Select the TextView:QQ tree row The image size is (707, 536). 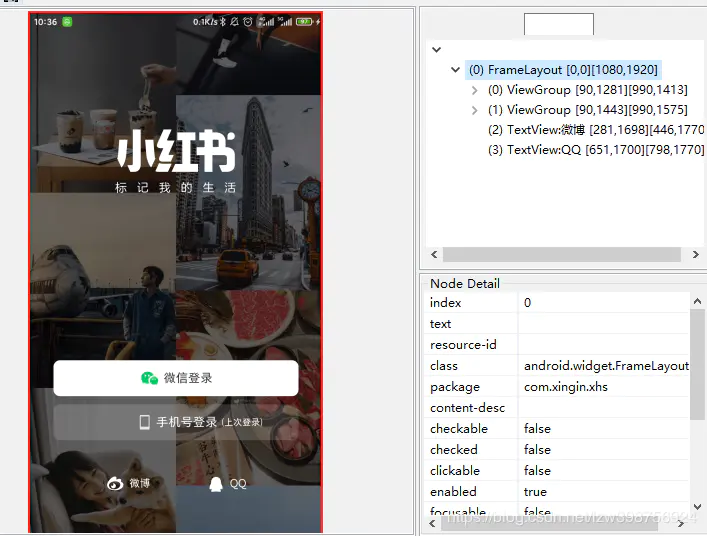596,150
